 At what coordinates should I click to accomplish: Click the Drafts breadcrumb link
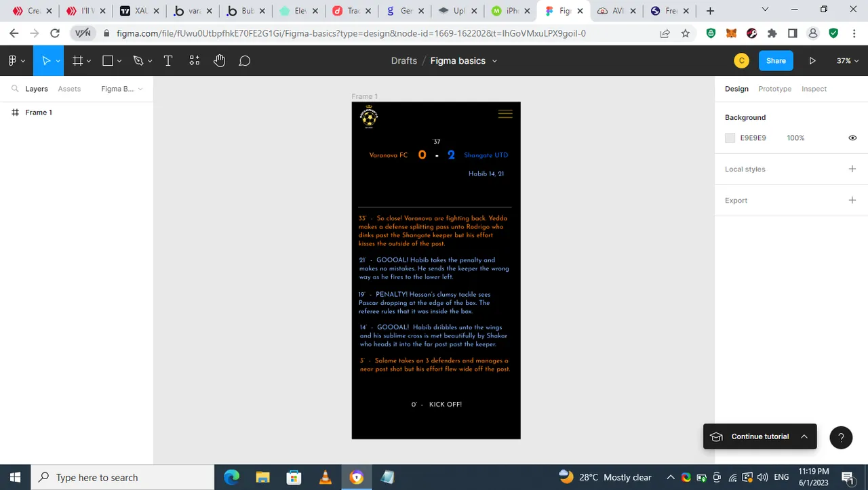click(404, 60)
